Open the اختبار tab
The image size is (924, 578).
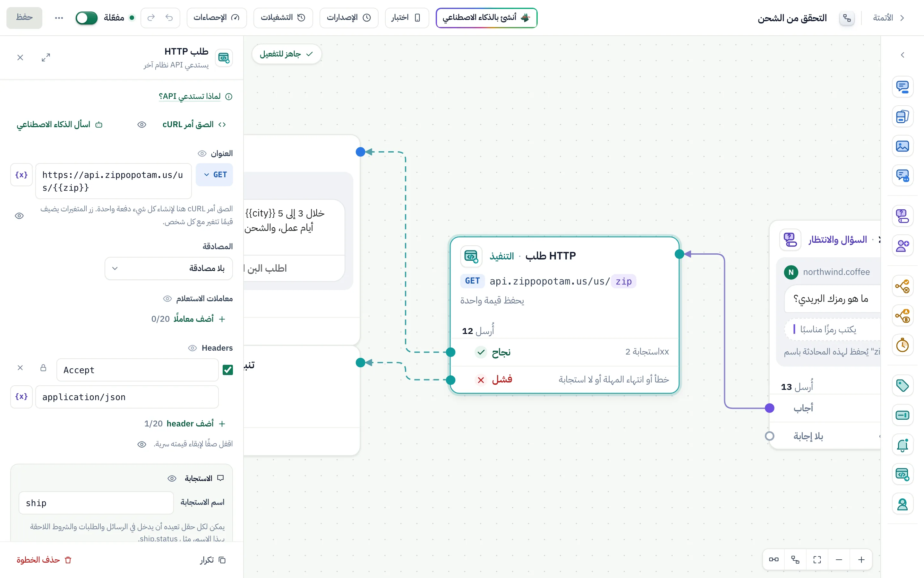(x=406, y=18)
